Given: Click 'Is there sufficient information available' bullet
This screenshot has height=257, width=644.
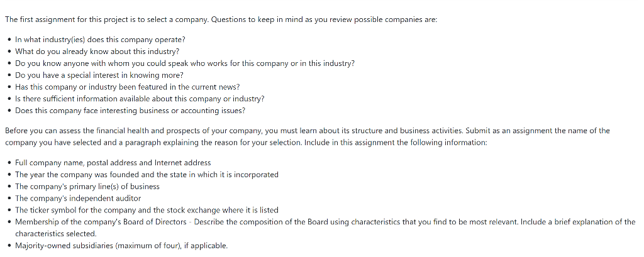Looking at the screenshot, I should (140, 99).
